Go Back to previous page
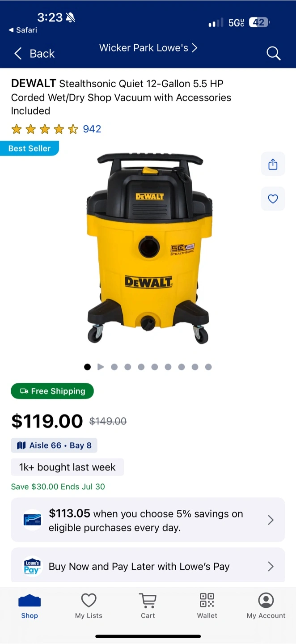296x644 pixels. (34, 54)
